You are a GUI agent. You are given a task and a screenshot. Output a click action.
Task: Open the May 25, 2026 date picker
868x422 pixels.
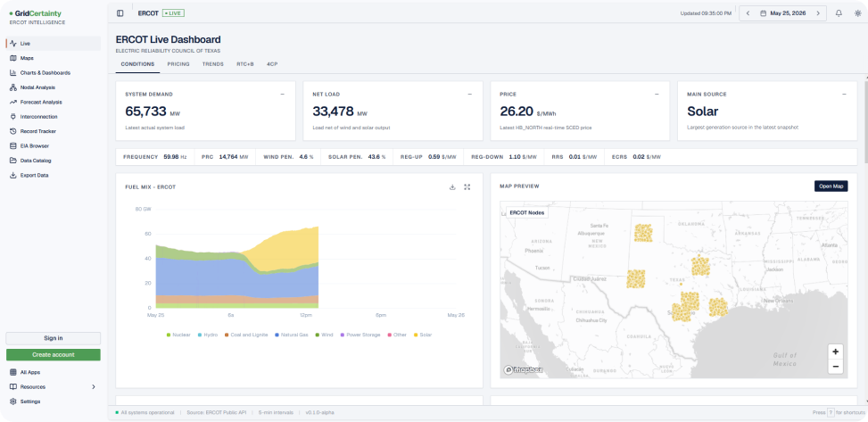coord(782,13)
